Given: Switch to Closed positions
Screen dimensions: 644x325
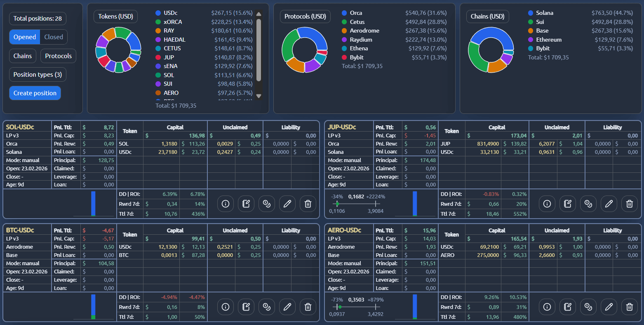Looking at the screenshot, I should tap(54, 37).
